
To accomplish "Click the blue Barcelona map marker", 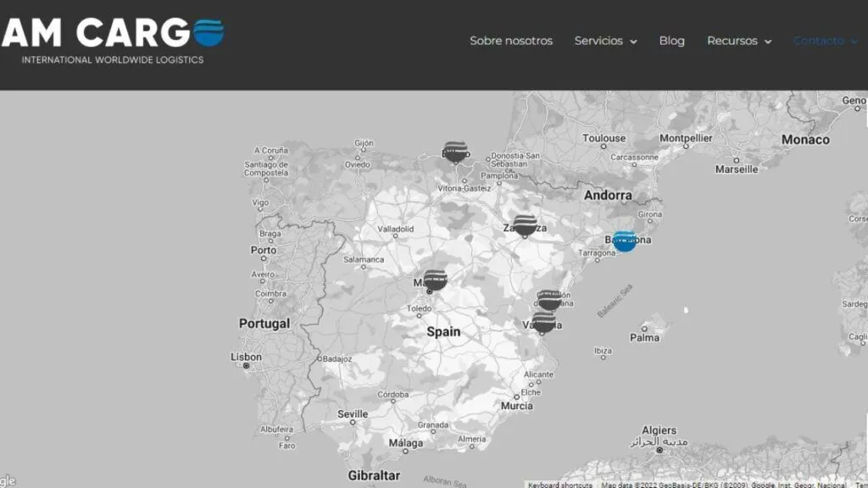I will click(625, 241).
